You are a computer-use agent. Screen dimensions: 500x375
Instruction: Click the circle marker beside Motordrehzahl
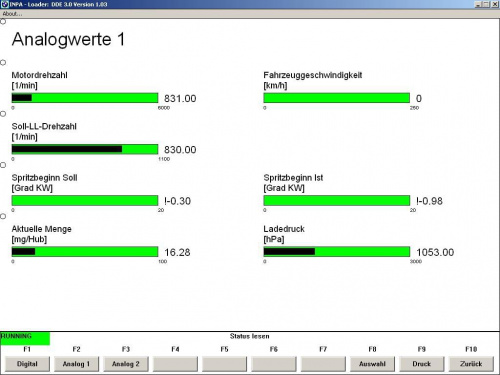point(3,63)
